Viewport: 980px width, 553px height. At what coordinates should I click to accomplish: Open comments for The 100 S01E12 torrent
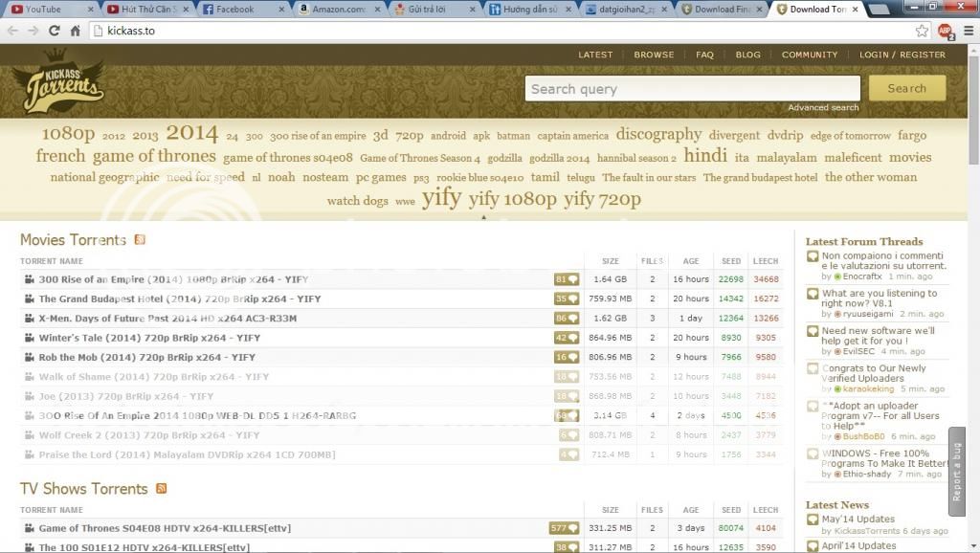[567, 547]
